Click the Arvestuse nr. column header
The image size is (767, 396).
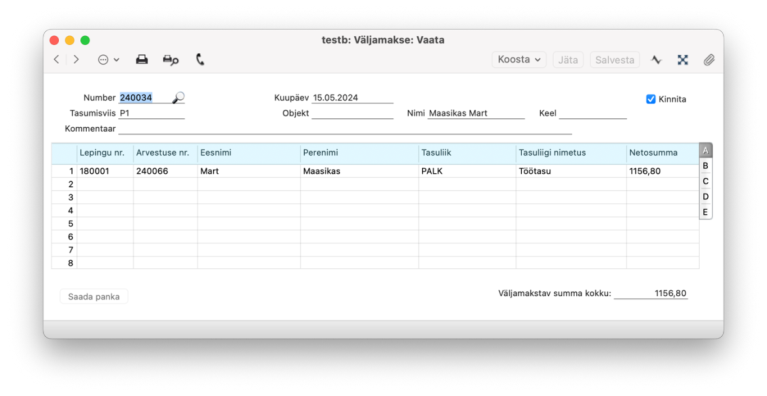click(x=165, y=153)
